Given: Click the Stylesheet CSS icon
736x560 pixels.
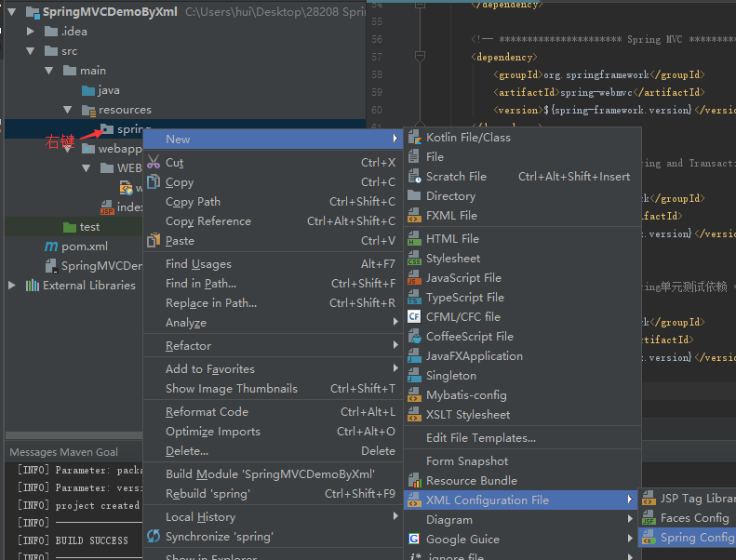Looking at the screenshot, I should (x=414, y=259).
